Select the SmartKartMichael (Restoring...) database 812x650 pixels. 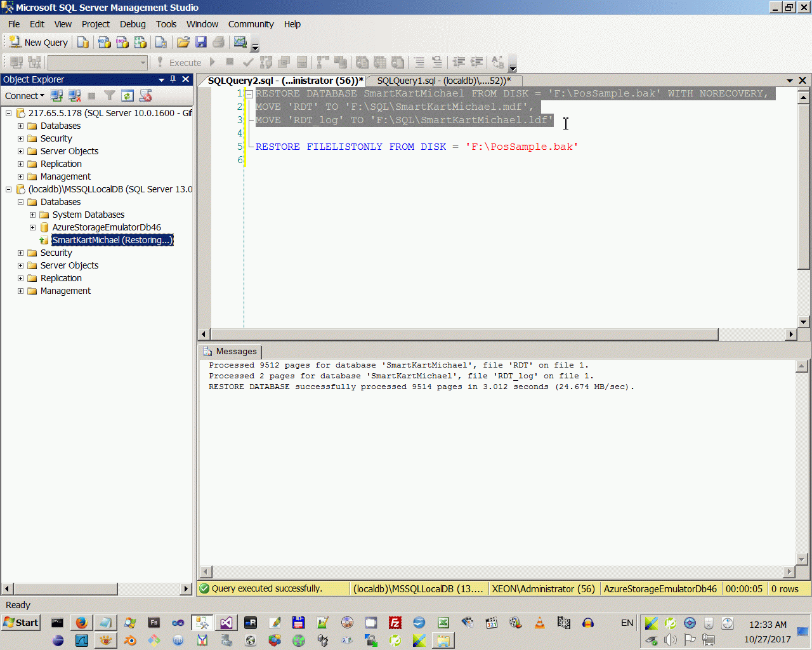click(112, 240)
